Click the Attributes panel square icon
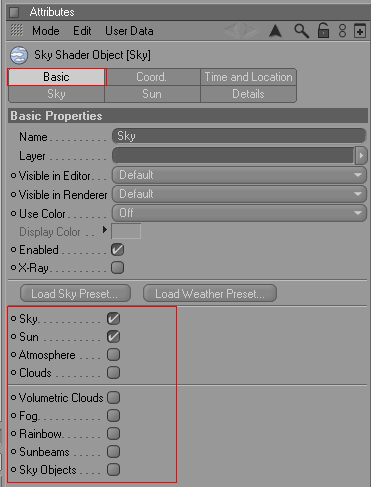 click(x=14, y=12)
